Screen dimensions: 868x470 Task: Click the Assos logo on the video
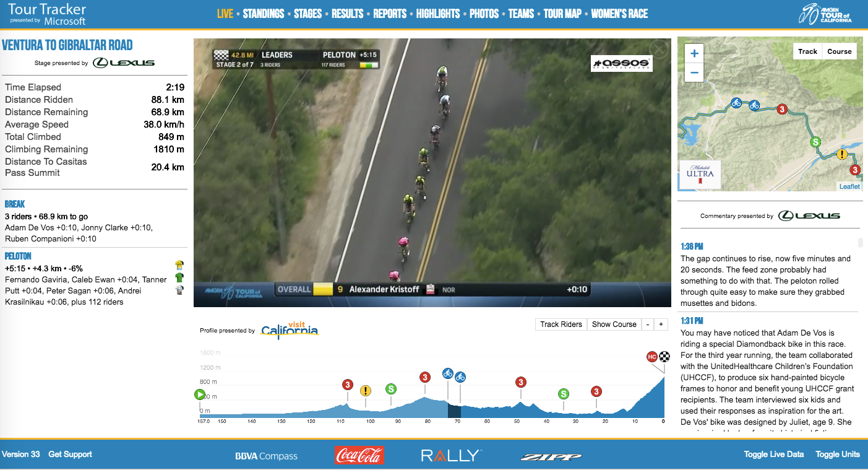(621, 63)
